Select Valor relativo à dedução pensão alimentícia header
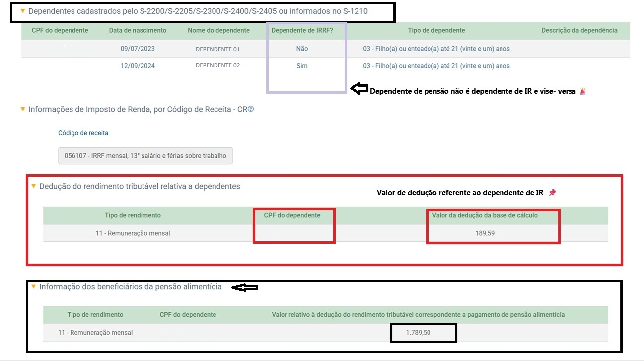This screenshot has height=361, width=644. pos(418,315)
